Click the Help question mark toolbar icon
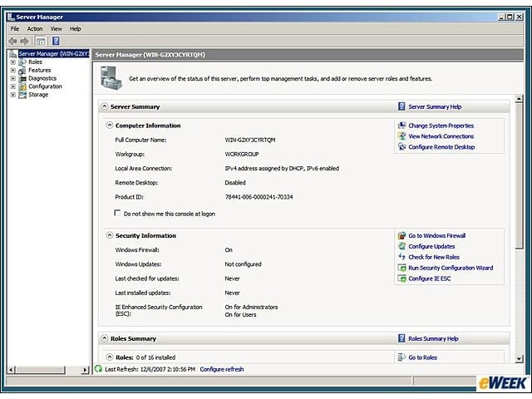This screenshot has height=399, width=532. tap(56, 41)
